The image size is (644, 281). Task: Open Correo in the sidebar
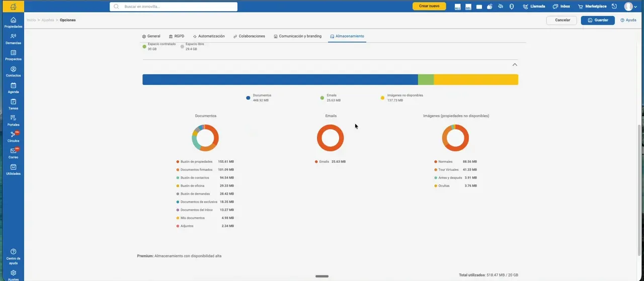point(13,153)
